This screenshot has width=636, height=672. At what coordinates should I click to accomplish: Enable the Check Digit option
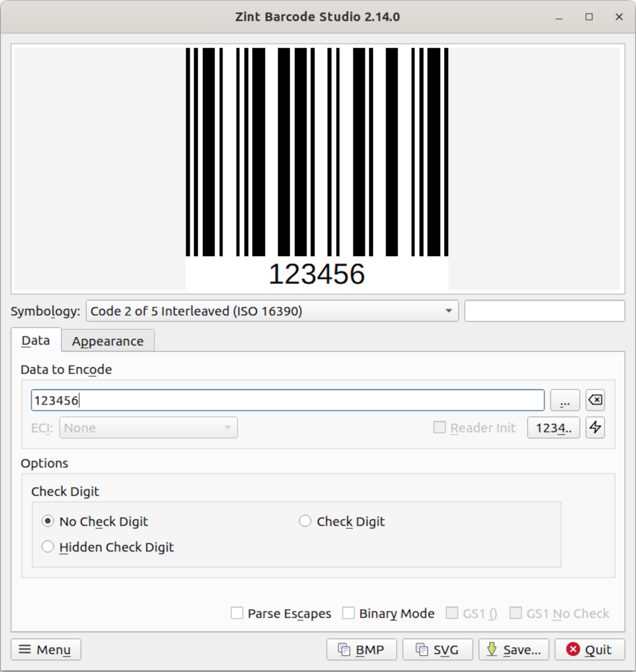(x=305, y=521)
